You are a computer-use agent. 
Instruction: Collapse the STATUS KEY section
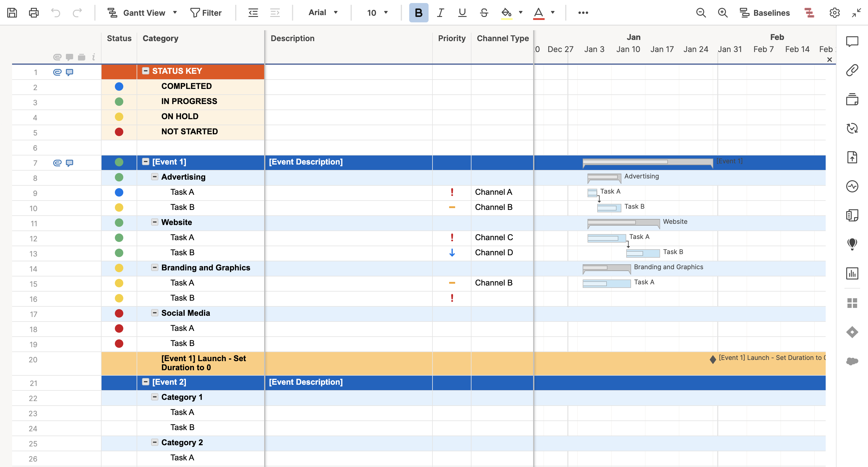pyautogui.click(x=146, y=71)
